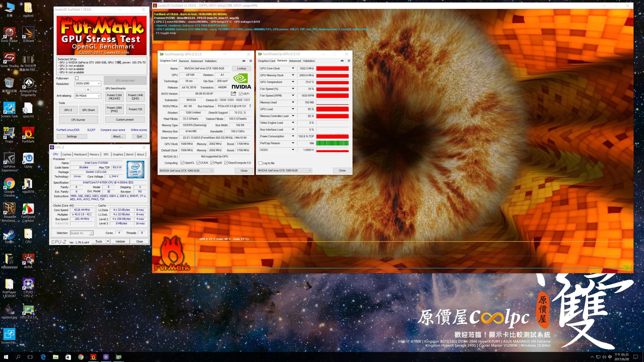
Task: Click GPU-Z screenshot camera icon in Graphics Card window
Action: click(244, 61)
